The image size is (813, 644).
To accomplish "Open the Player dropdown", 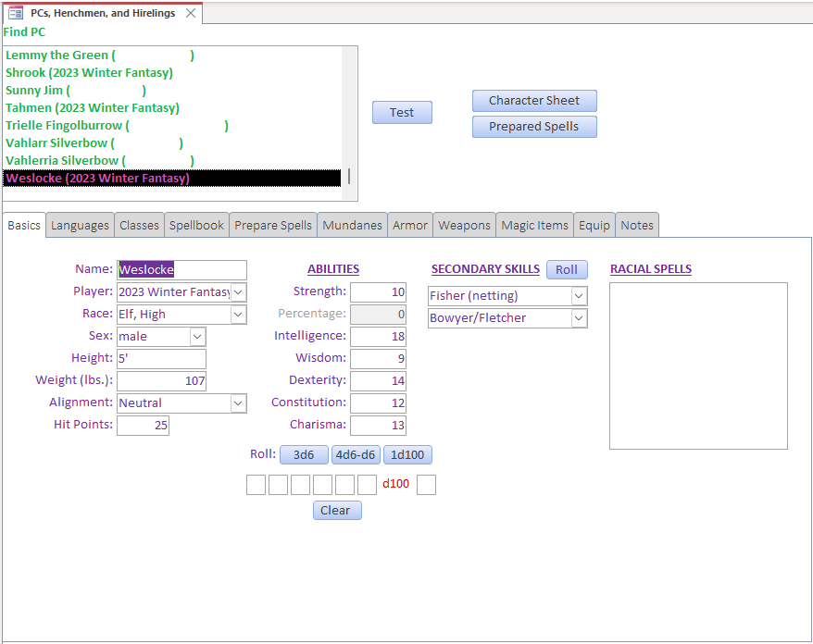I will [x=238, y=292].
